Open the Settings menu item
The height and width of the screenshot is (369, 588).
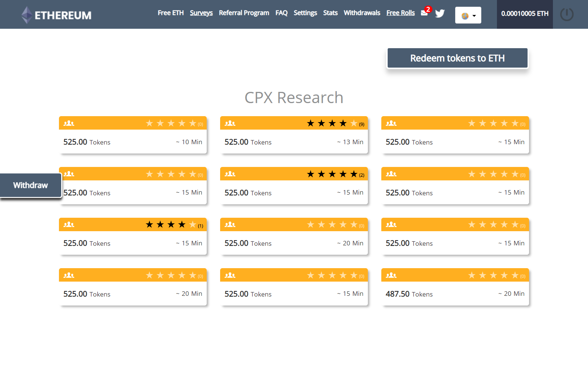click(x=305, y=13)
